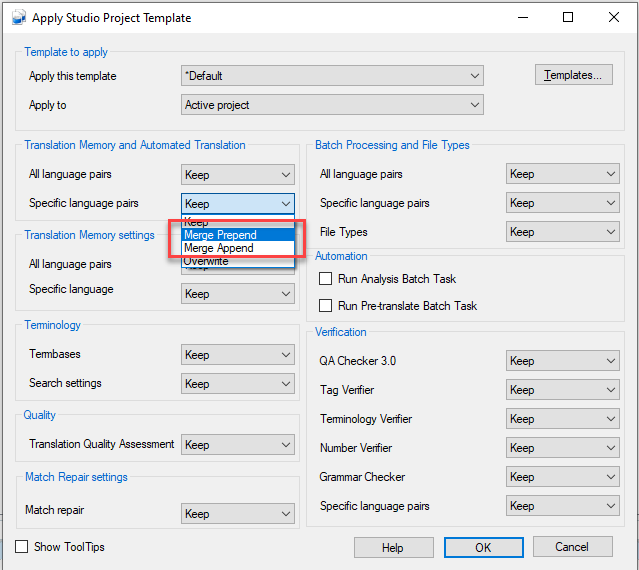This screenshot has height=570, width=639.
Task: Click the Verification group label
Action: coord(341,332)
